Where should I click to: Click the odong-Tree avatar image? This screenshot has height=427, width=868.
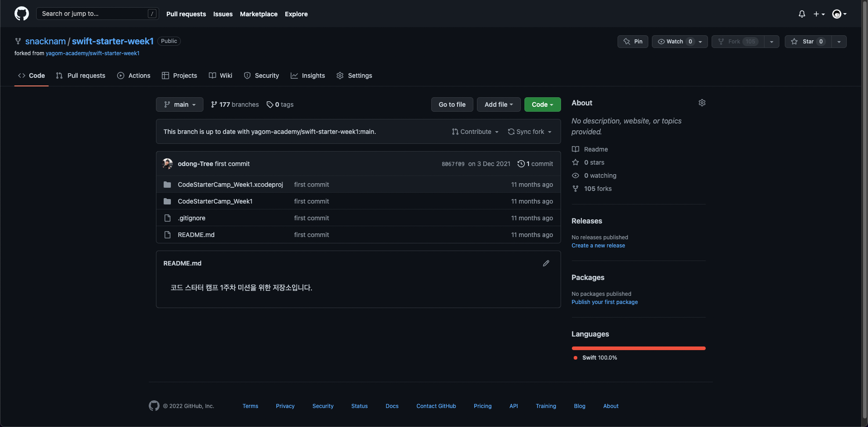pos(168,164)
